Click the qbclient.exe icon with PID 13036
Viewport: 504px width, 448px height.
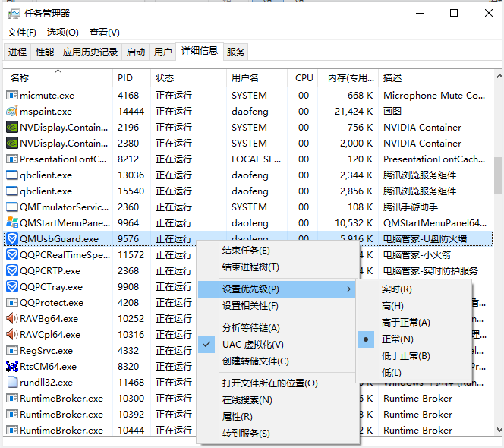pyautogui.click(x=12, y=175)
